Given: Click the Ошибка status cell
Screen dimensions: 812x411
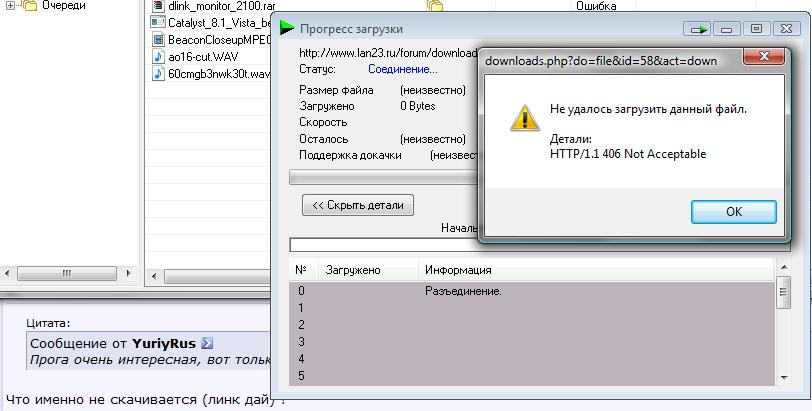Looking at the screenshot, I should click(596, 6).
